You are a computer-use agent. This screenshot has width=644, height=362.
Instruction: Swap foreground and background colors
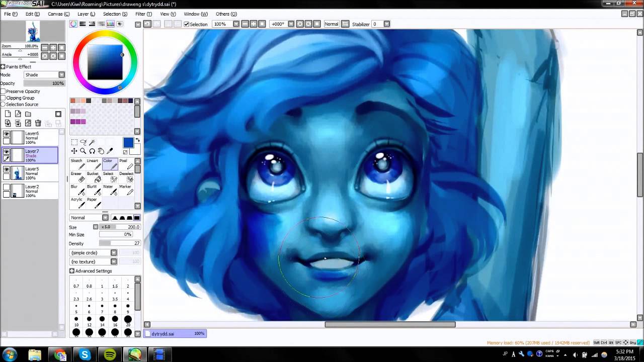tap(138, 141)
